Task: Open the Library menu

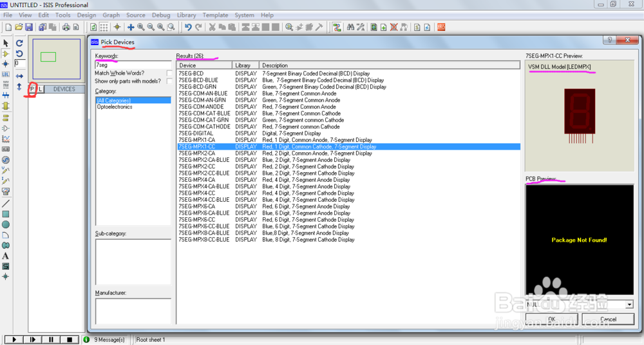Action: pos(186,15)
